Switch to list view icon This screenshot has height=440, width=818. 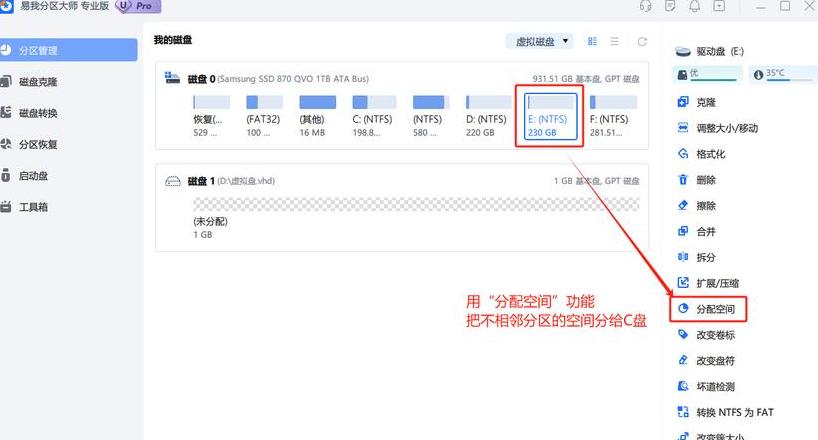point(615,41)
